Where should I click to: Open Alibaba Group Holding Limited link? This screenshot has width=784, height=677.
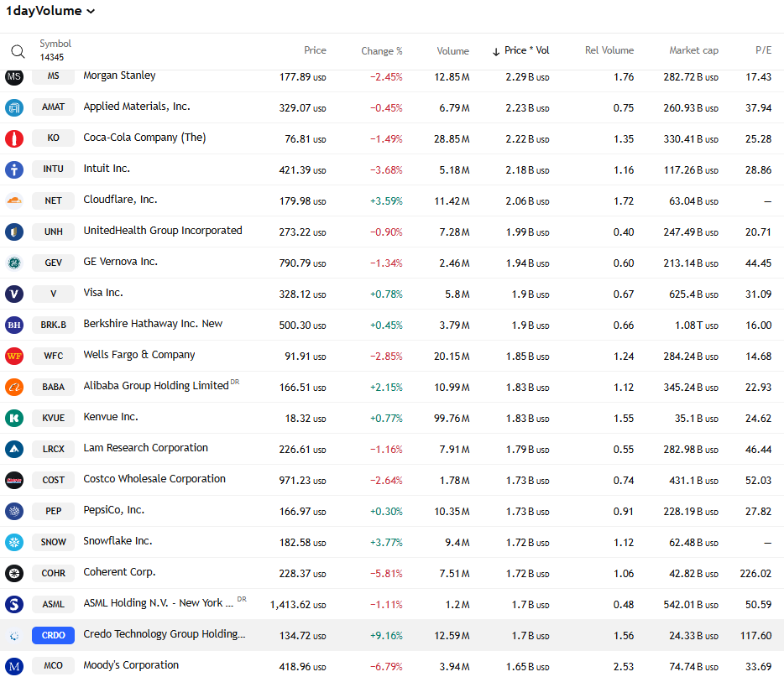coord(156,386)
